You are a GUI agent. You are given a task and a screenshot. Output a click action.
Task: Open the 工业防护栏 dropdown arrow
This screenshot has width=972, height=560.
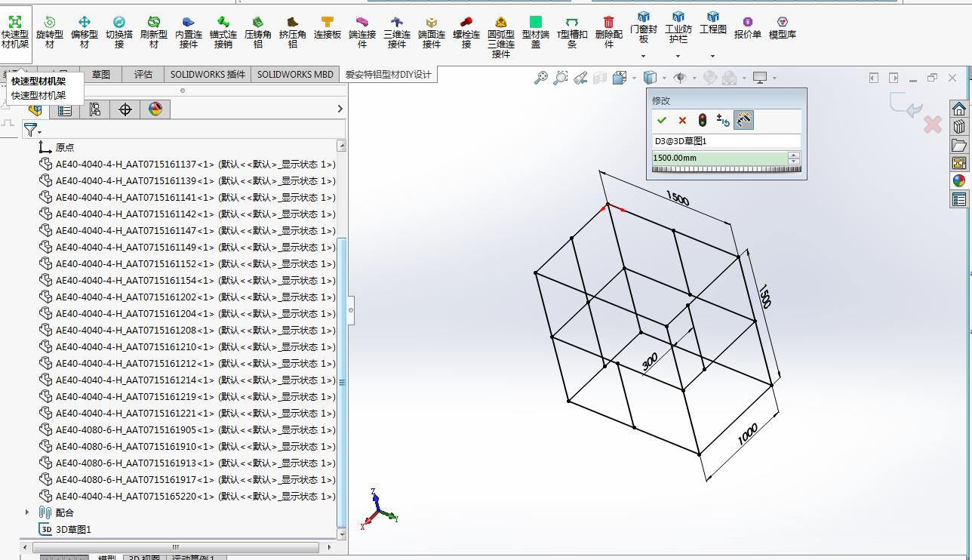tap(678, 57)
